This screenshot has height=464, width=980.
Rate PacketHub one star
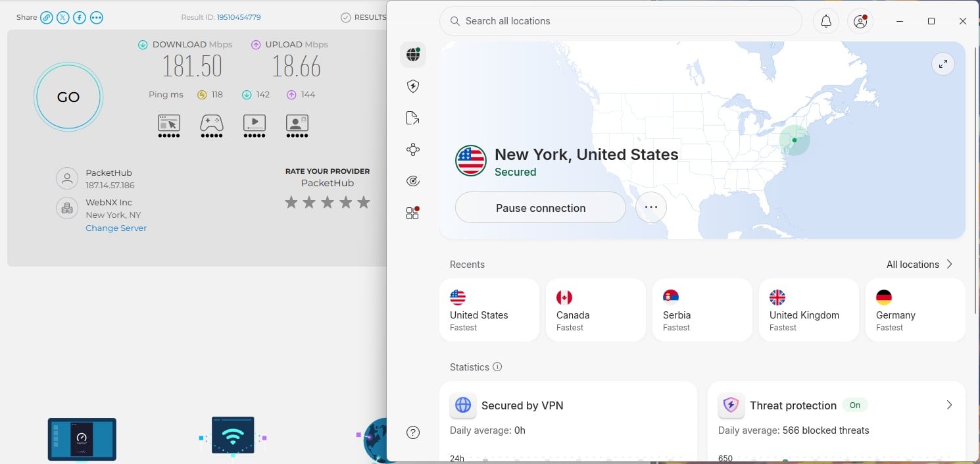(x=291, y=202)
